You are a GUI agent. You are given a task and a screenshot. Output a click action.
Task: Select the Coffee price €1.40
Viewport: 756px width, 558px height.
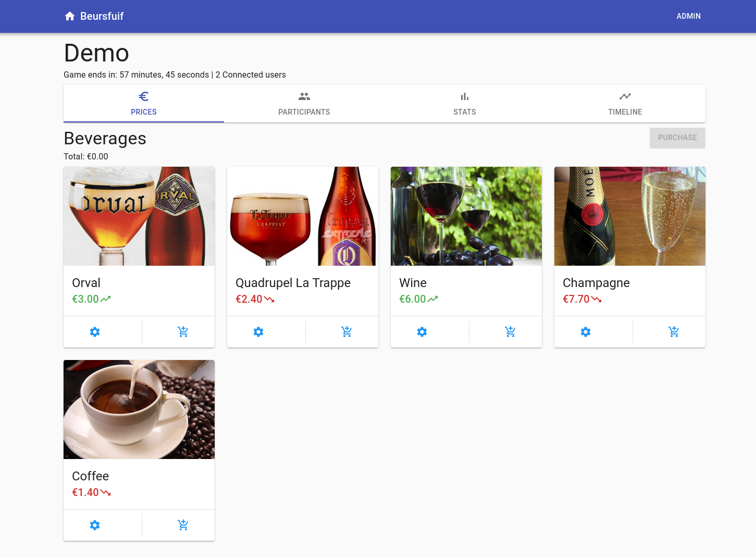[85, 492]
